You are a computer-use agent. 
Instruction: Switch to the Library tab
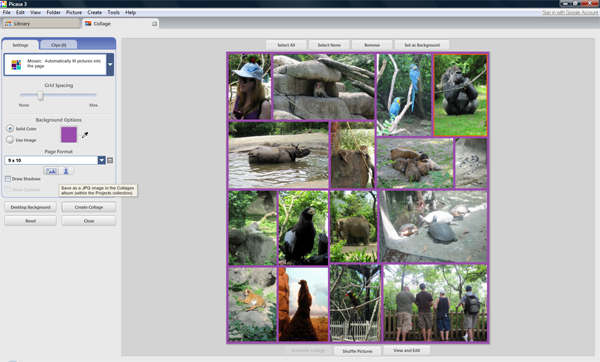pyautogui.click(x=41, y=24)
